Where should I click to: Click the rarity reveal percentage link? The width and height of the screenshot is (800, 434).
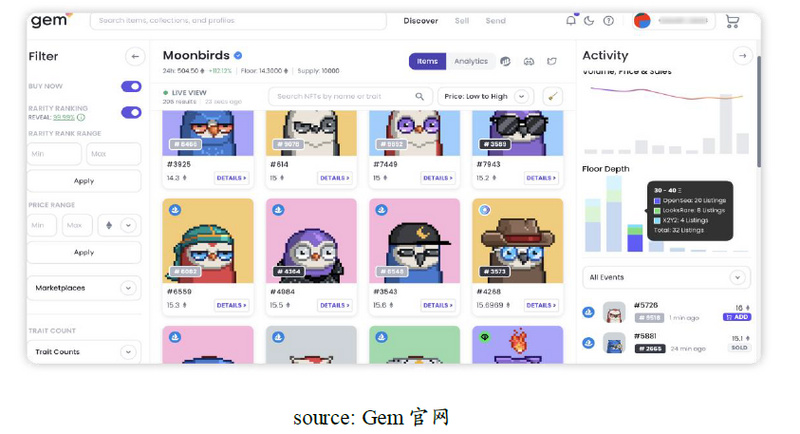point(64,117)
